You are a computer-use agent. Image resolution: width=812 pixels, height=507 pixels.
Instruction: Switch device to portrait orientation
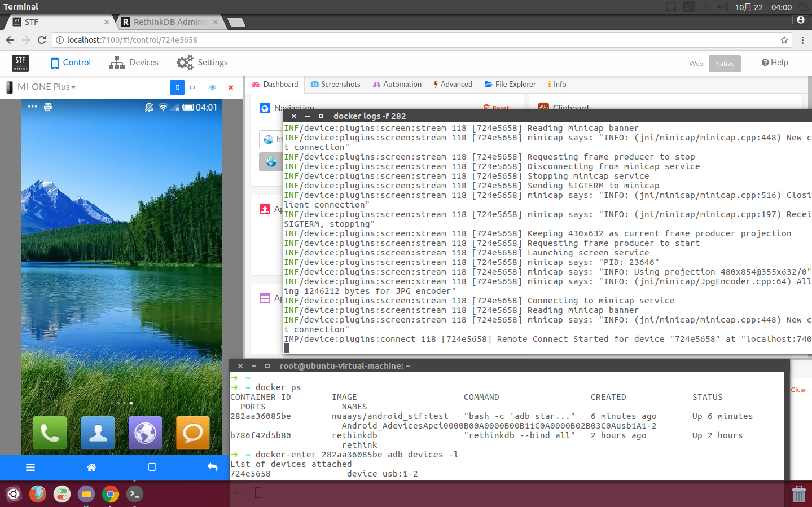pyautogui.click(x=177, y=87)
